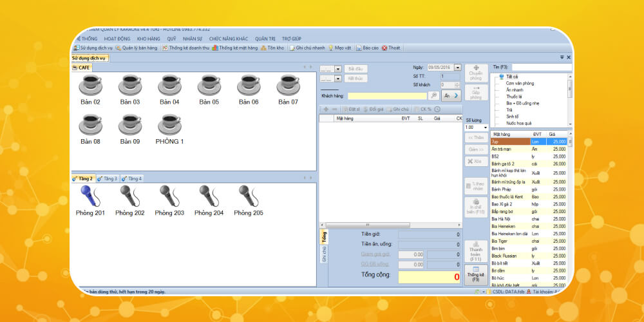Click the Bàn 05 table icon
Screen dimensions: 644x322
click(209, 86)
